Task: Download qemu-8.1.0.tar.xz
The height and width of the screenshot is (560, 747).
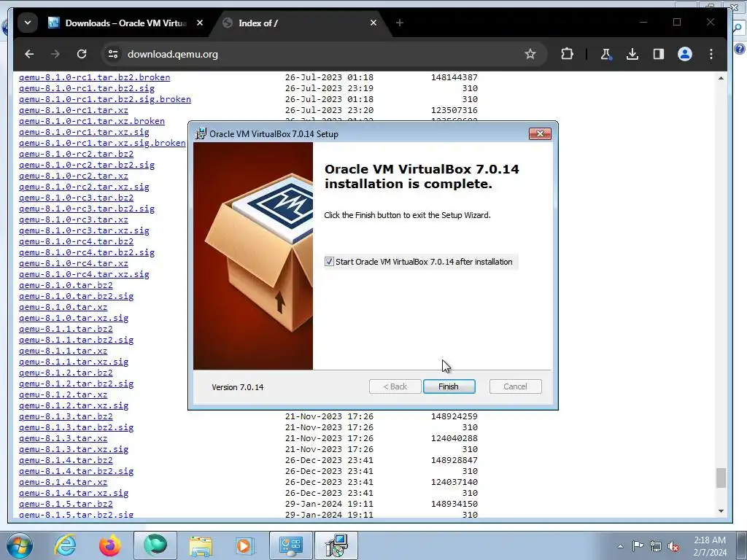Action: (63, 307)
